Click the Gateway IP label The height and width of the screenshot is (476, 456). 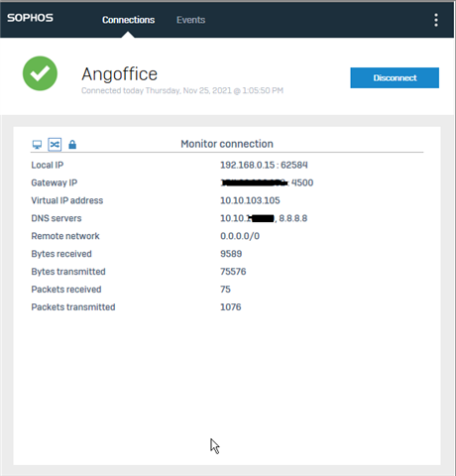[55, 182]
